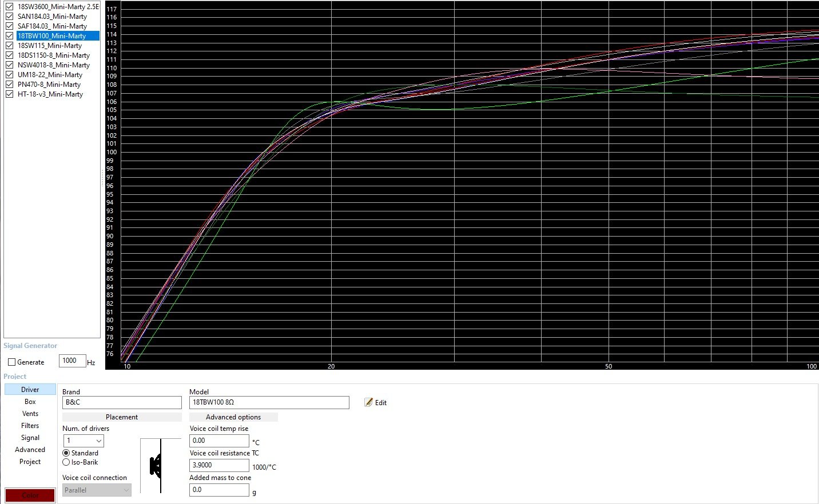Click the speaker placement diagram icon

pyautogui.click(x=156, y=466)
